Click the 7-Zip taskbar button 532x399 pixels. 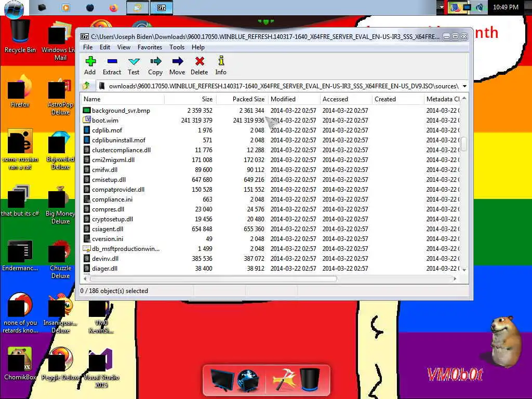point(162,7)
